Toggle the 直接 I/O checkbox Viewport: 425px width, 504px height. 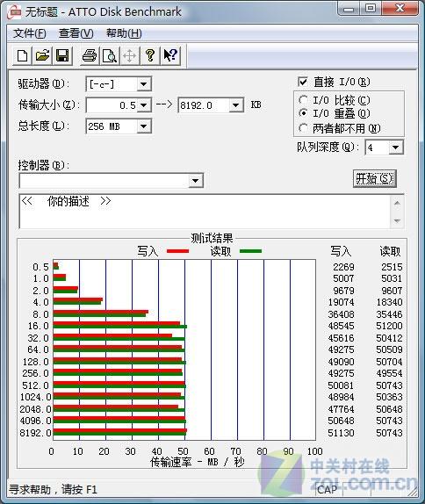(303, 82)
